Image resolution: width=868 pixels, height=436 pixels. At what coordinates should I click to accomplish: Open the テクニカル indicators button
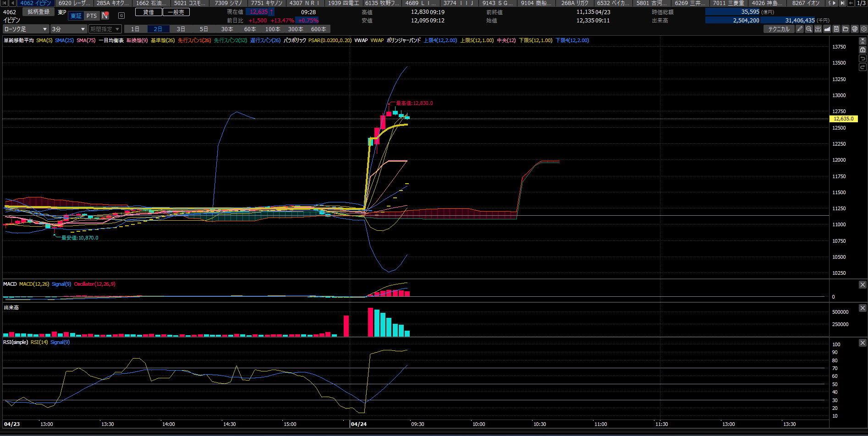pos(779,29)
